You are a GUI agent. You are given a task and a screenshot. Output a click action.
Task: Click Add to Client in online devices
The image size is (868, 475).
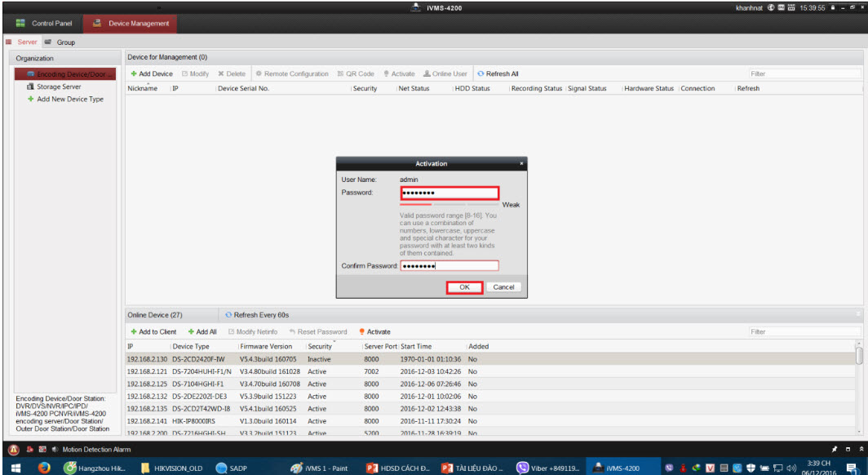(153, 332)
